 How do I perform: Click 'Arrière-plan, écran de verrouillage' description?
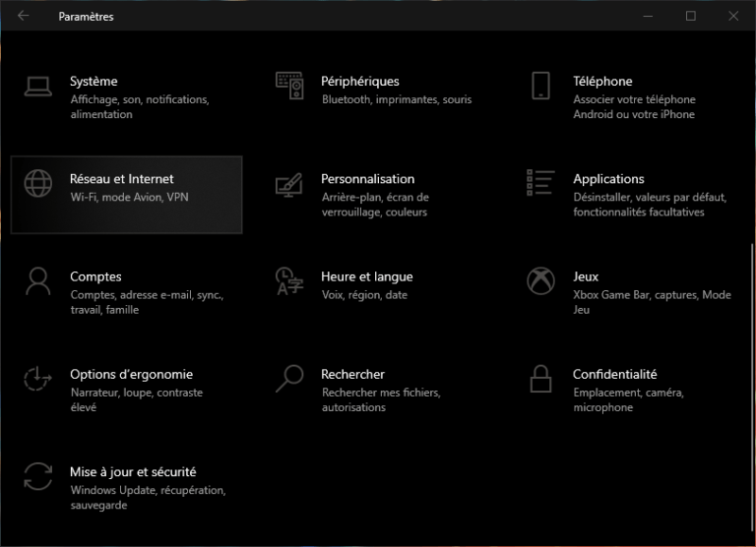(x=375, y=205)
